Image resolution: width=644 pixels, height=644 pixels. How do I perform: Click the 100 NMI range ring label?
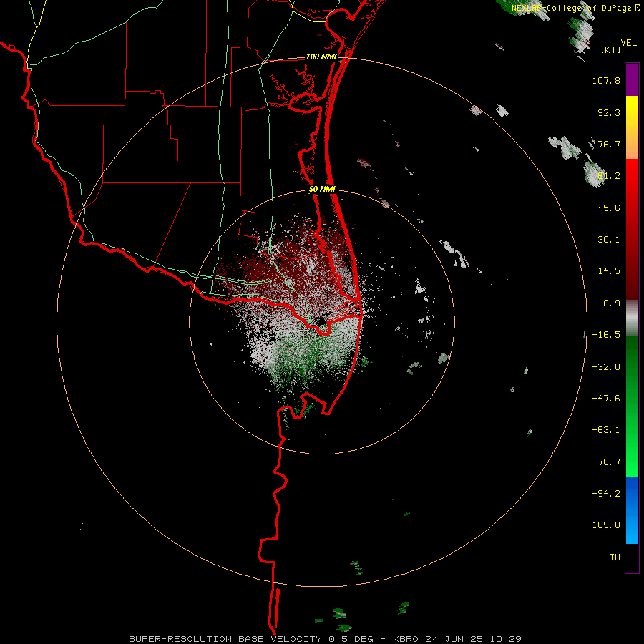pos(321,57)
